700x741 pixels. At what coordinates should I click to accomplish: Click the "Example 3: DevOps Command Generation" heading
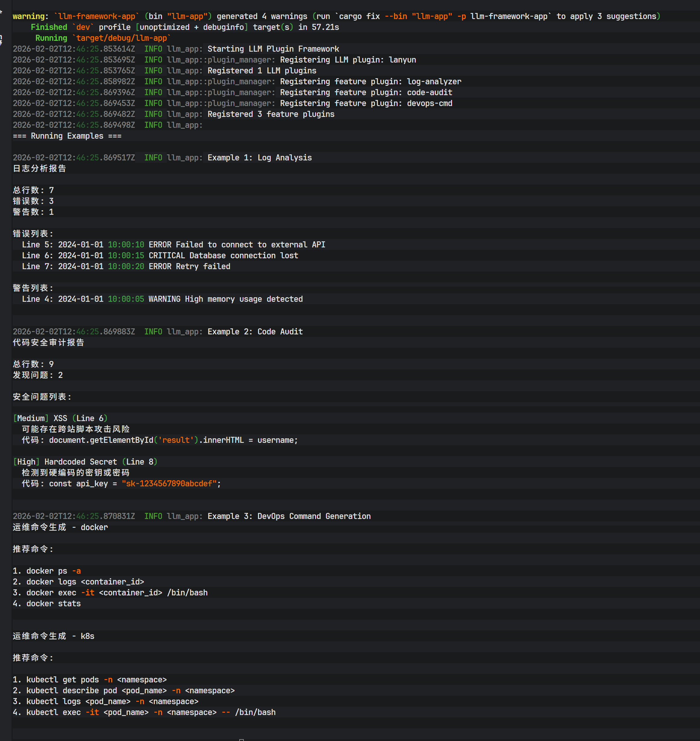[289, 516]
